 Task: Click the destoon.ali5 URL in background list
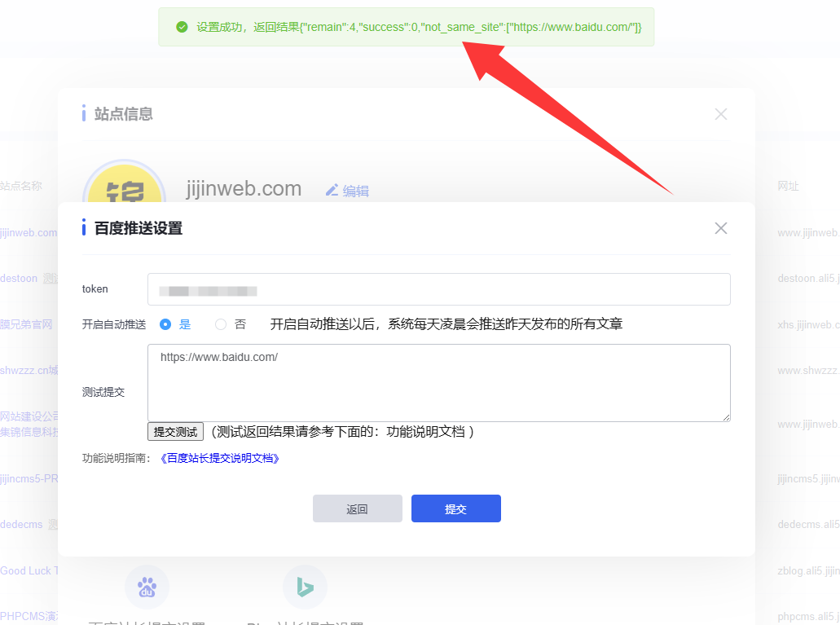(x=809, y=279)
